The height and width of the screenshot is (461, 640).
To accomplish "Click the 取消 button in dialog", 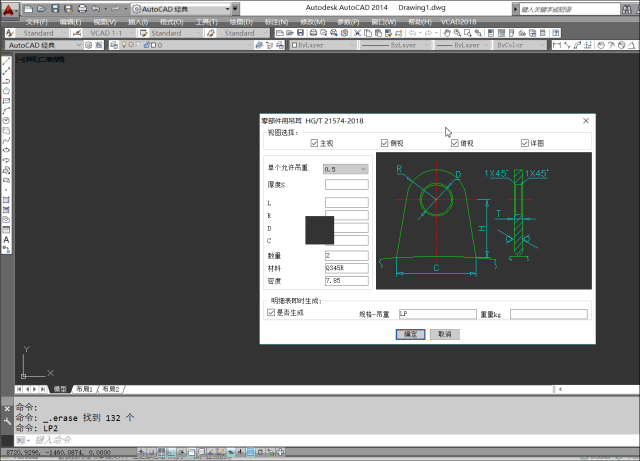I will point(443,334).
